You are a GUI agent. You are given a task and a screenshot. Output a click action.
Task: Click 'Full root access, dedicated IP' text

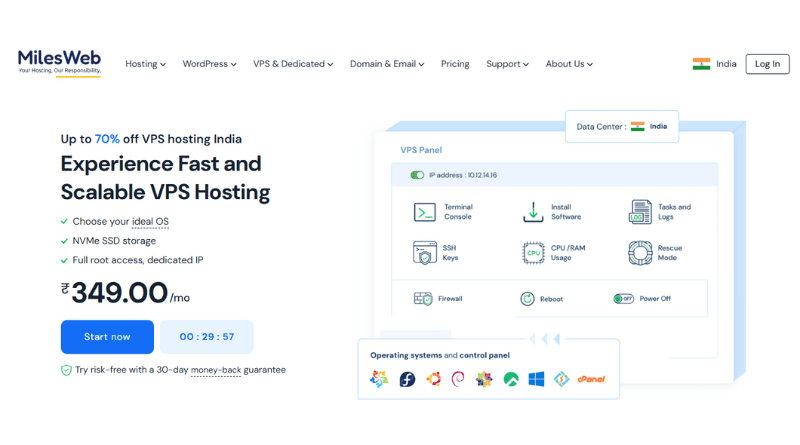click(x=138, y=260)
